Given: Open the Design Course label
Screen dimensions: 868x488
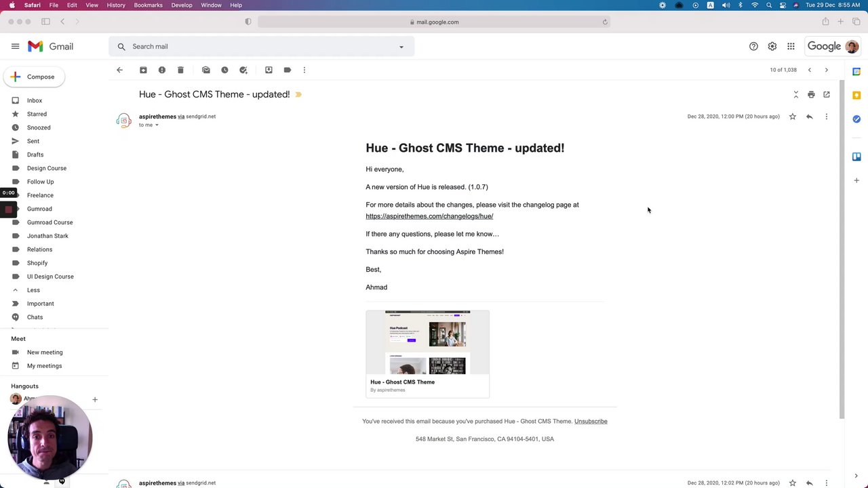Looking at the screenshot, I should coord(47,168).
